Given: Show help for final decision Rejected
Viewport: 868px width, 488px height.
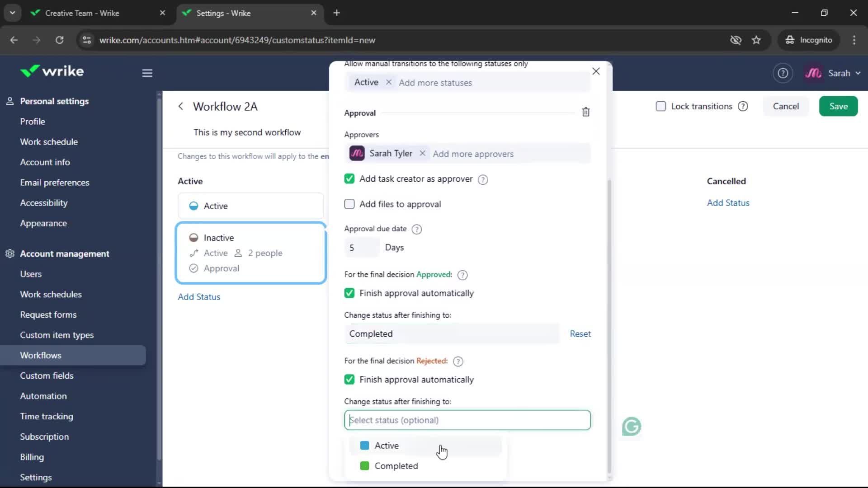Looking at the screenshot, I should point(458,361).
